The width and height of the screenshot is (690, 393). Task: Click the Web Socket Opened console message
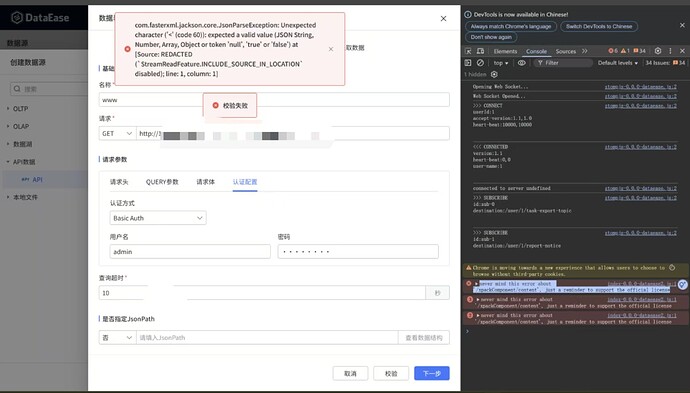[x=499, y=96]
